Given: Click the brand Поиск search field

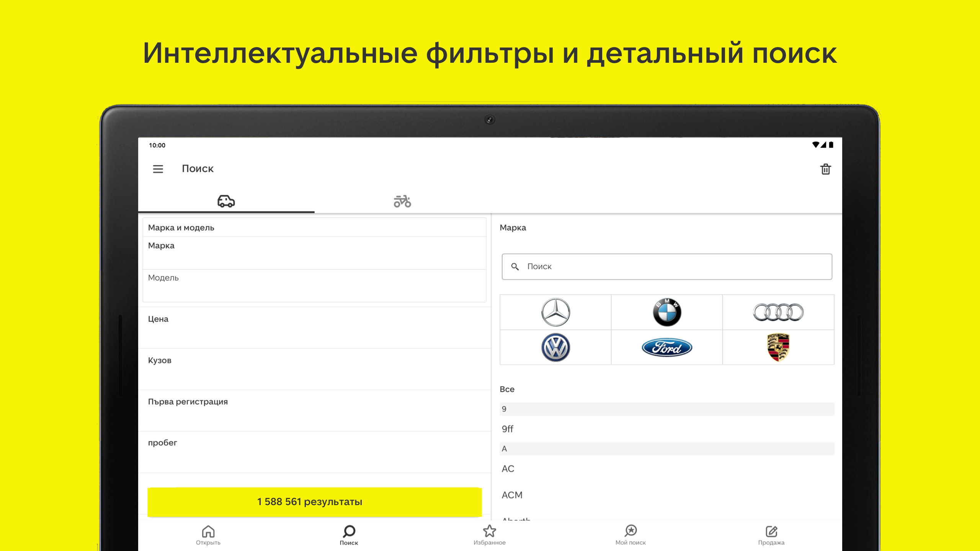Looking at the screenshot, I should pos(666,267).
